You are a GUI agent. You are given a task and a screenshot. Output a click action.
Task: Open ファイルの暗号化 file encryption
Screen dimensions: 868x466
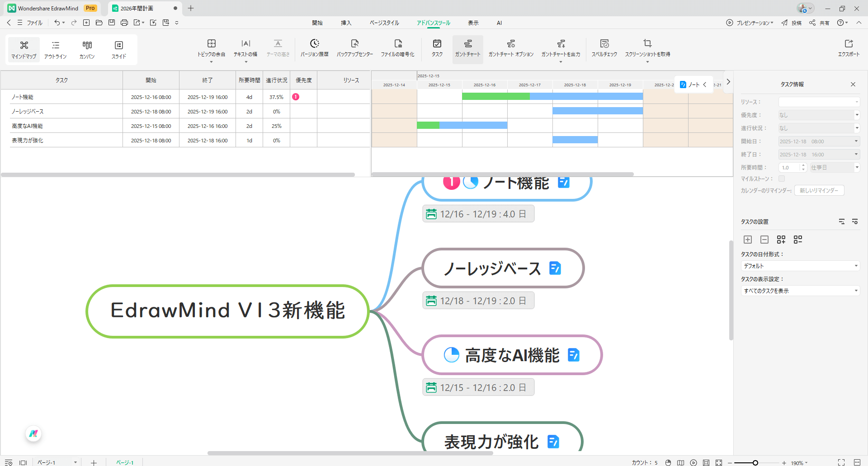[x=397, y=47]
